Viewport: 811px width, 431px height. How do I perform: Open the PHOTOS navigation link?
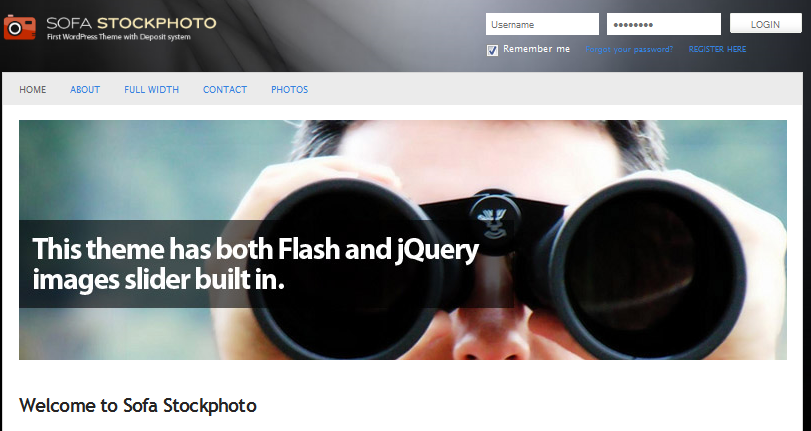(290, 90)
